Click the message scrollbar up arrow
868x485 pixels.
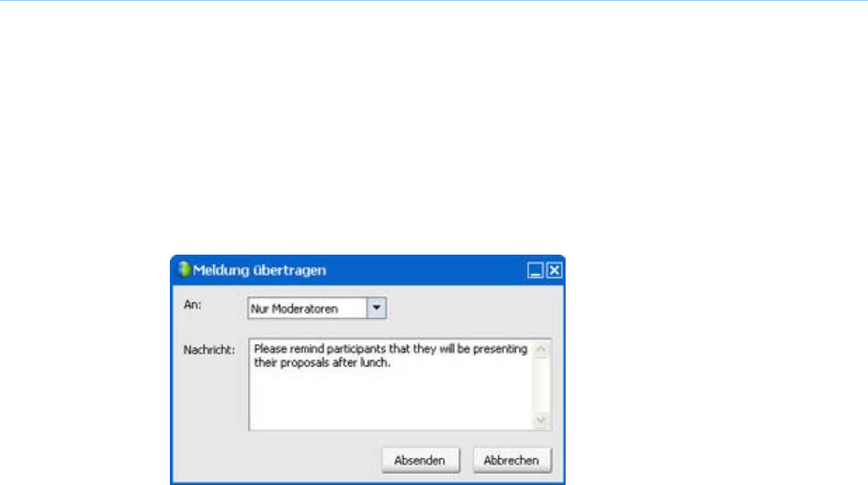tap(540, 350)
